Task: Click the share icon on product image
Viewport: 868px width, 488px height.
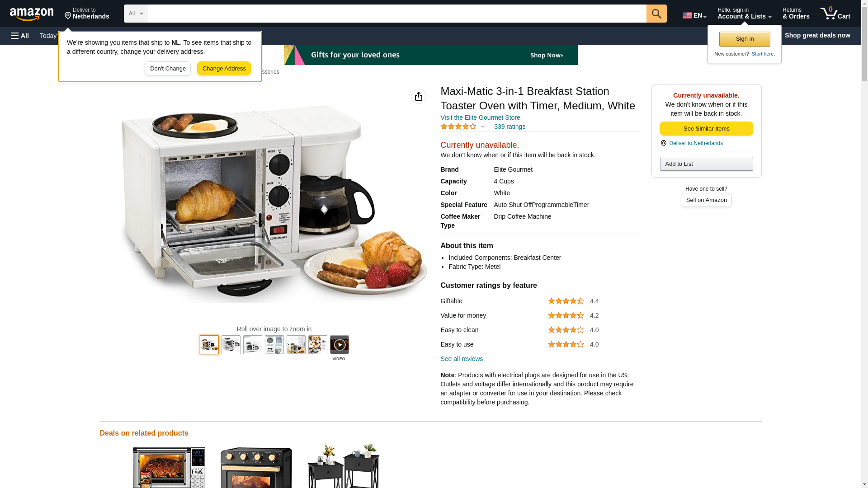Action: (x=419, y=96)
